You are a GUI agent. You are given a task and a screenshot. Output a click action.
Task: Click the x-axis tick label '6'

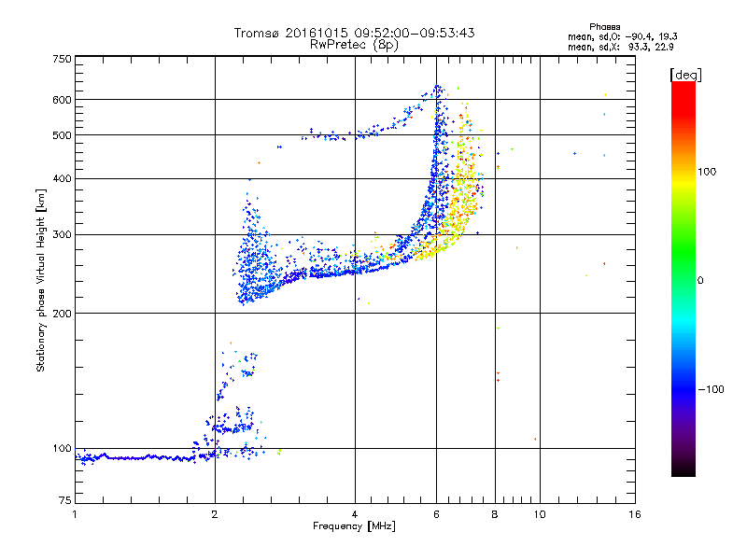coord(436,514)
